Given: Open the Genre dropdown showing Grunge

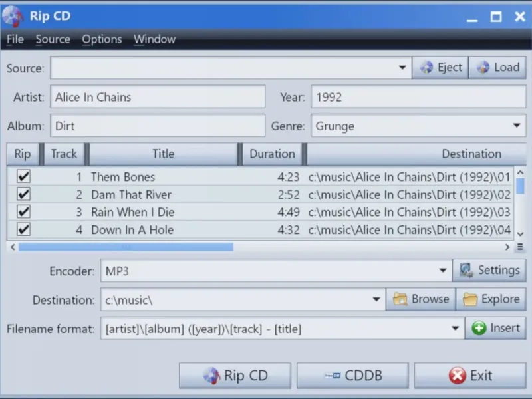Looking at the screenshot, I should [x=517, y=126].
